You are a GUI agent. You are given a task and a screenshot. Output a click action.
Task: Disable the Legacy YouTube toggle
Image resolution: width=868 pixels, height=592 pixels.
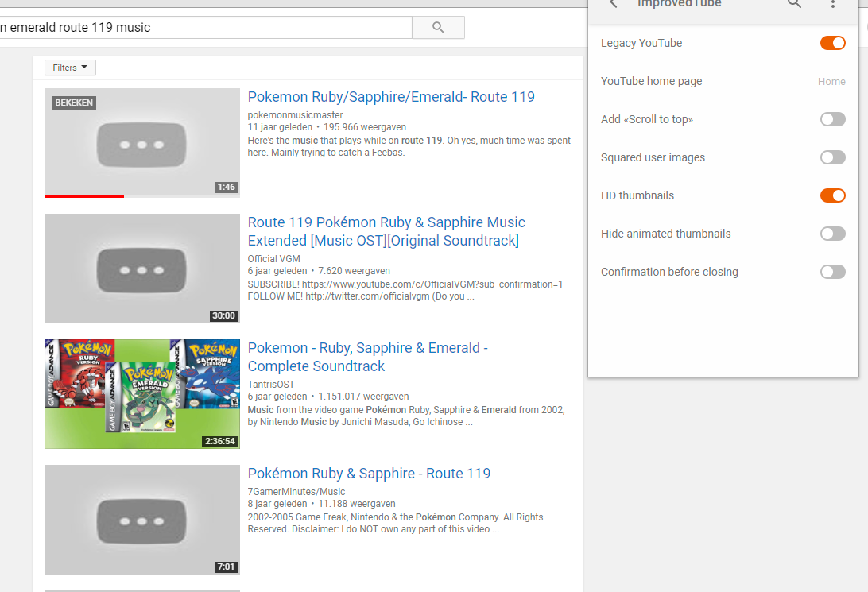832,43
